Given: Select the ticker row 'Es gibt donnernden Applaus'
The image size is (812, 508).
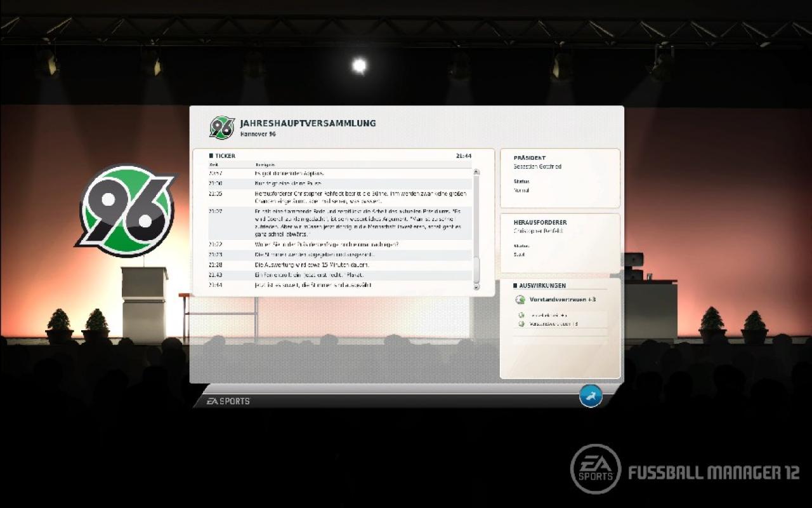Looking at the screenshot, I should click(340, 173).
